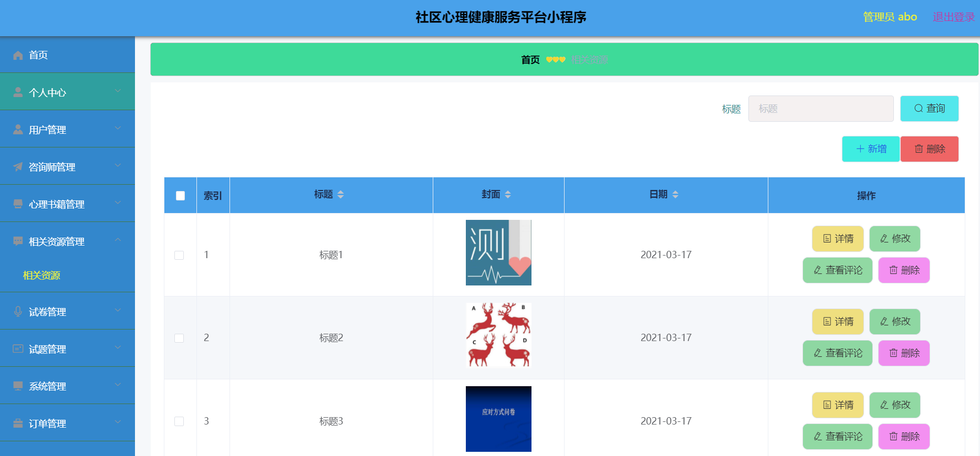Open the 相关资源 submenu item

coord(41,275)
